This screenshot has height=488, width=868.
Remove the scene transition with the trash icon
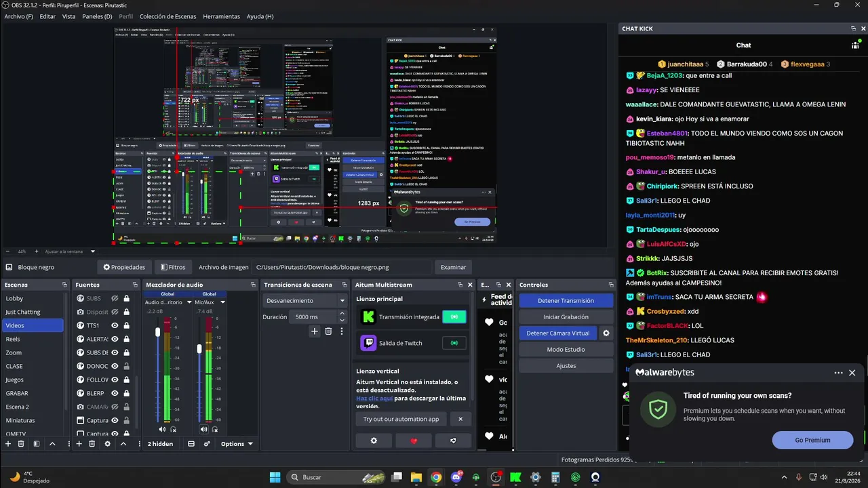[328, 331]
